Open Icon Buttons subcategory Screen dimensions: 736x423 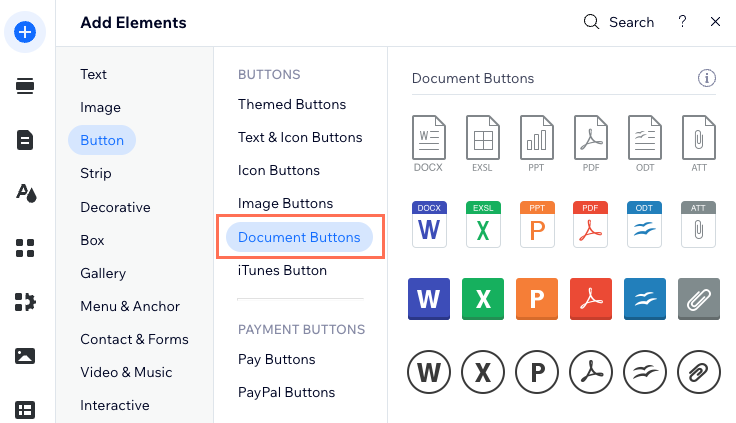[279, 170]
